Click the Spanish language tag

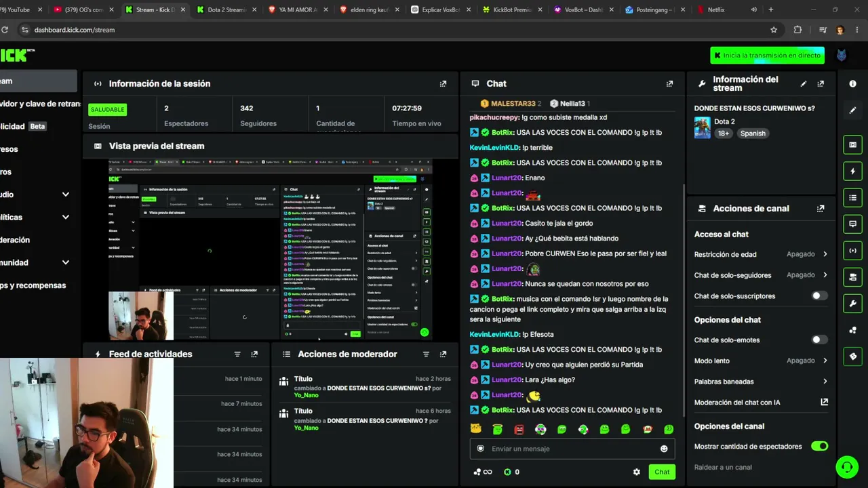(753, 134)
